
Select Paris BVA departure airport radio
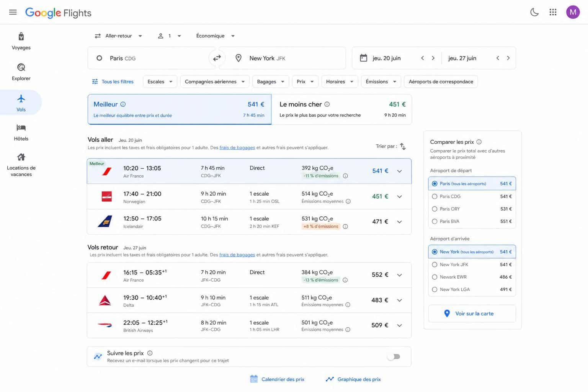434,221
